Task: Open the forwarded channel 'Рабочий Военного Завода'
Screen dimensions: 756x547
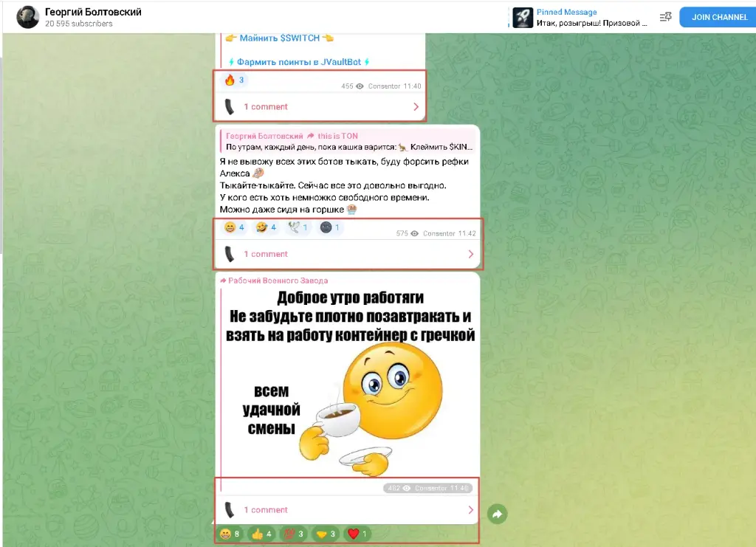Action: (x=278, y=281)
